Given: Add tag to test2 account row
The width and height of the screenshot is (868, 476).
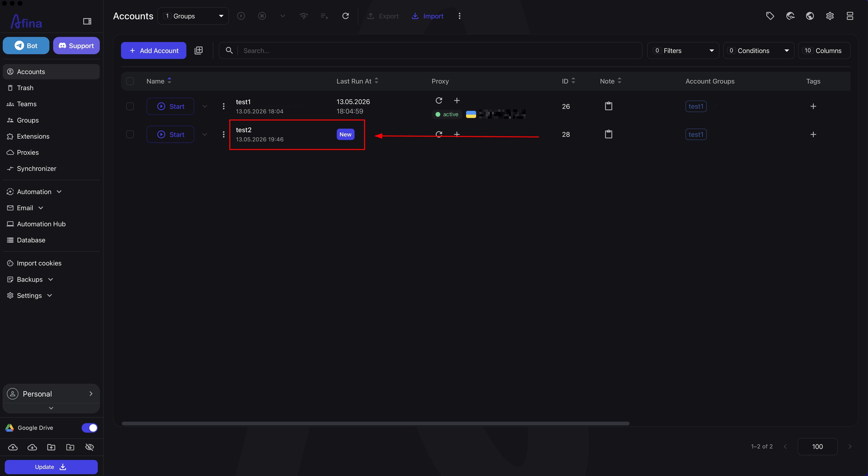Looking at the screenshot, I should 813,134.
